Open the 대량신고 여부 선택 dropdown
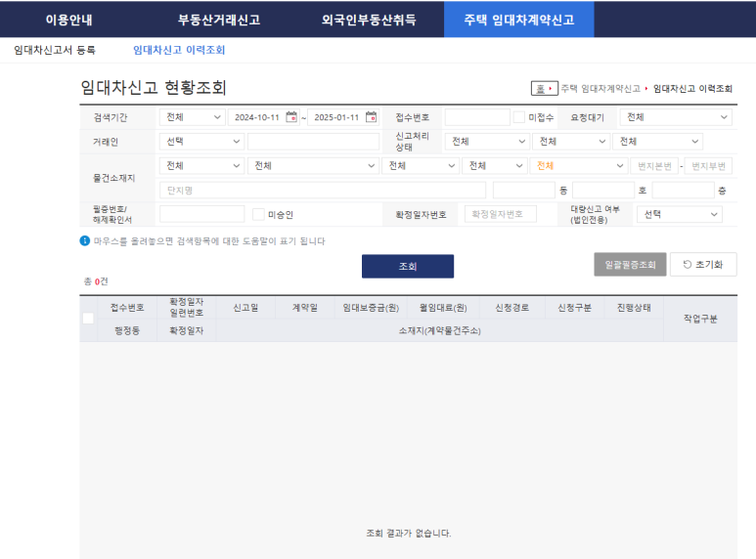Viewport: 756px width, 559px height. [680, 214]
